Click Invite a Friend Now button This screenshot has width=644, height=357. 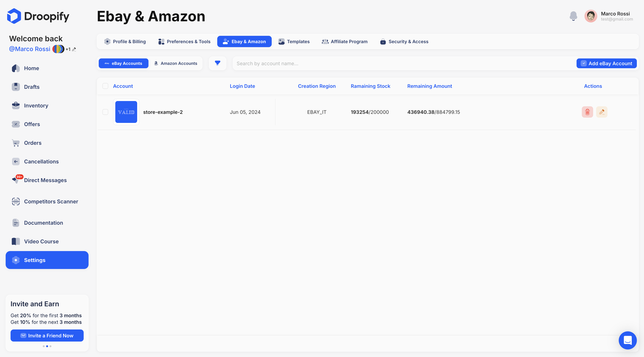[x=47, y=336]
